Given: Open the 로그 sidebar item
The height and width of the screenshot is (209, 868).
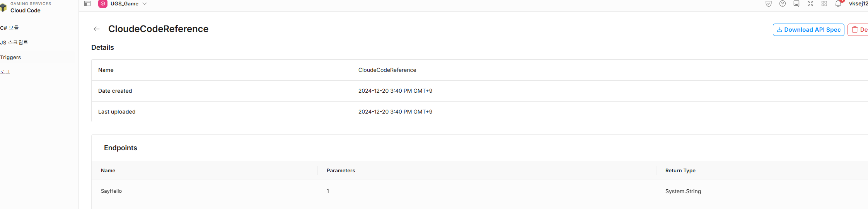Looking at the screenshot, I should pos(5,72).
